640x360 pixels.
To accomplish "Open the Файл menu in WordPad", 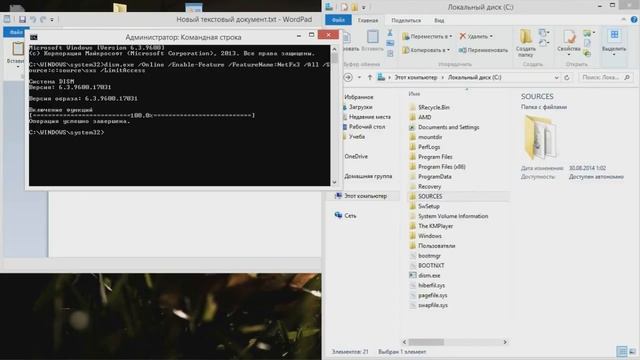I will [x=16, y=32].
